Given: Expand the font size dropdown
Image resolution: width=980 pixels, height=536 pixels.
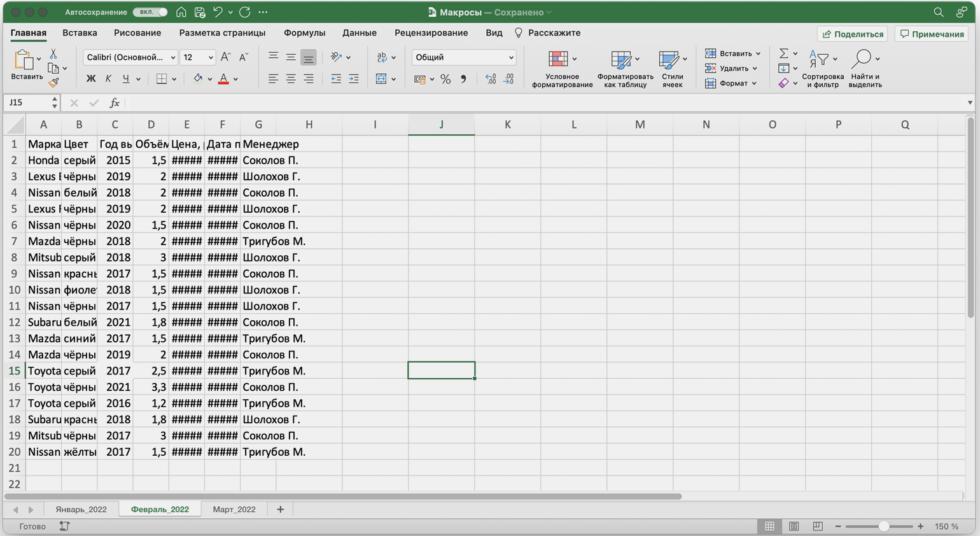Looking at the screenshot, I should (211, 57).
